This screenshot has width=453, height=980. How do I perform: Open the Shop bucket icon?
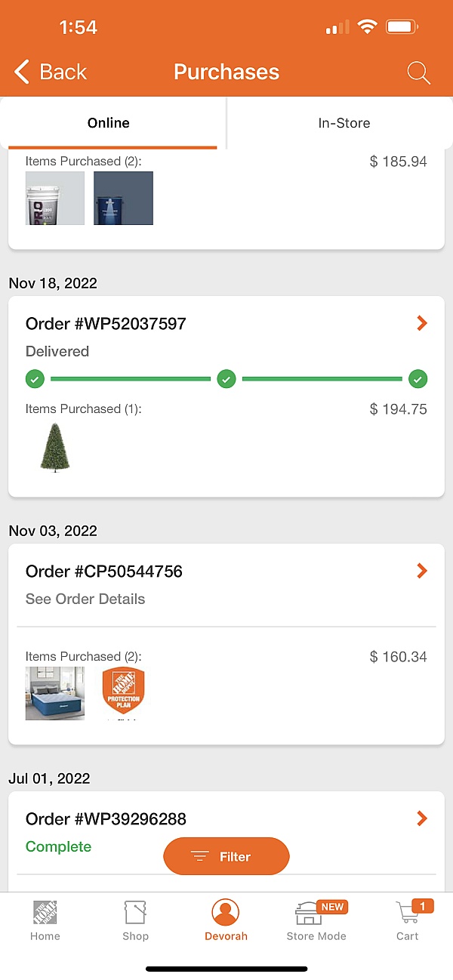(135, 914)
